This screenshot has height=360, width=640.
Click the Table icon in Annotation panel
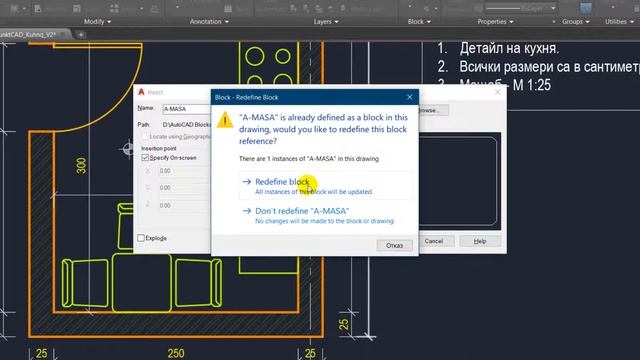coord(228,9)
